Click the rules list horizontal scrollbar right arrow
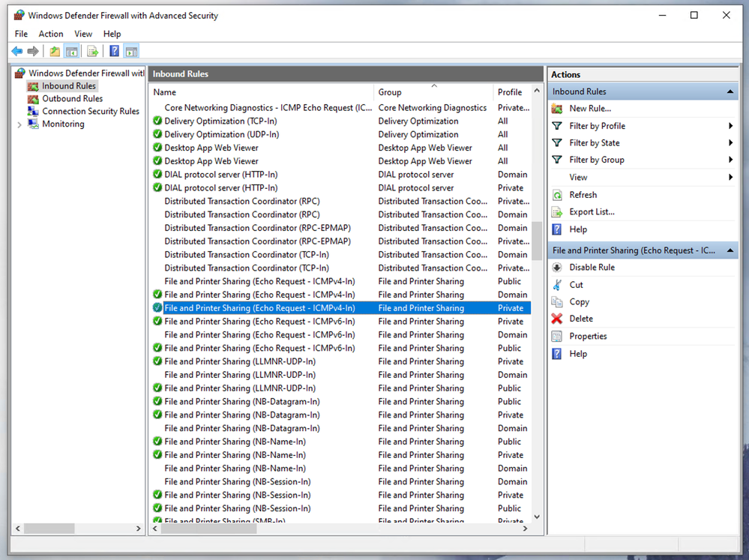Screen dimensions: 749x560 coord(525,529)
